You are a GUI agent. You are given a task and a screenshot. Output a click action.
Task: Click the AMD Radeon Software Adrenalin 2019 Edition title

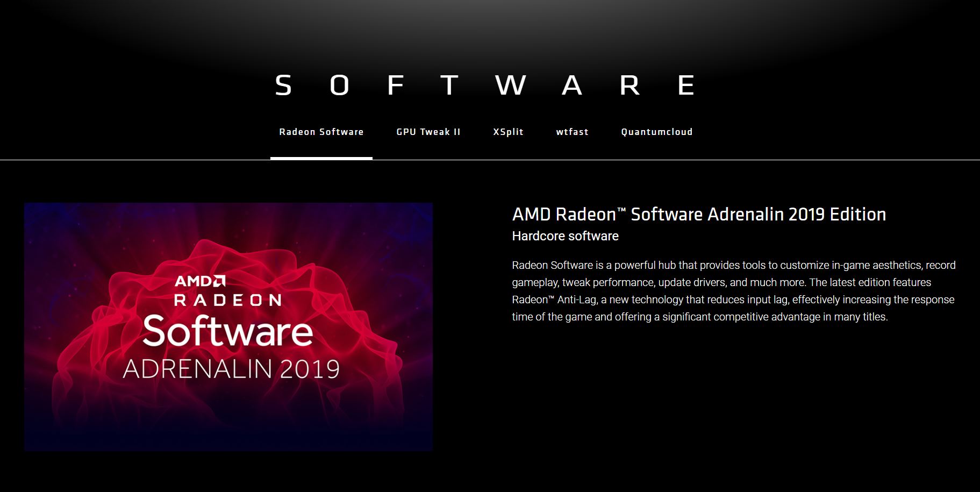pyautogui.click(x=699, y=215)
